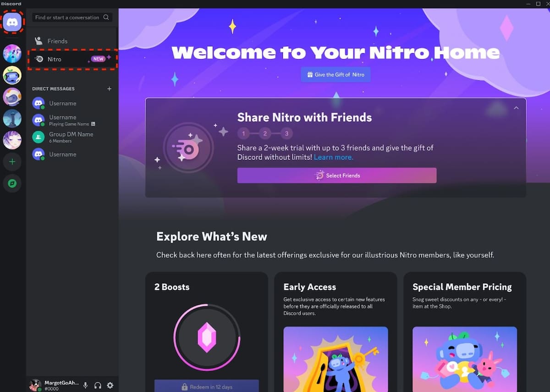Open Username DM playing Game Name

tap(72, 120)
